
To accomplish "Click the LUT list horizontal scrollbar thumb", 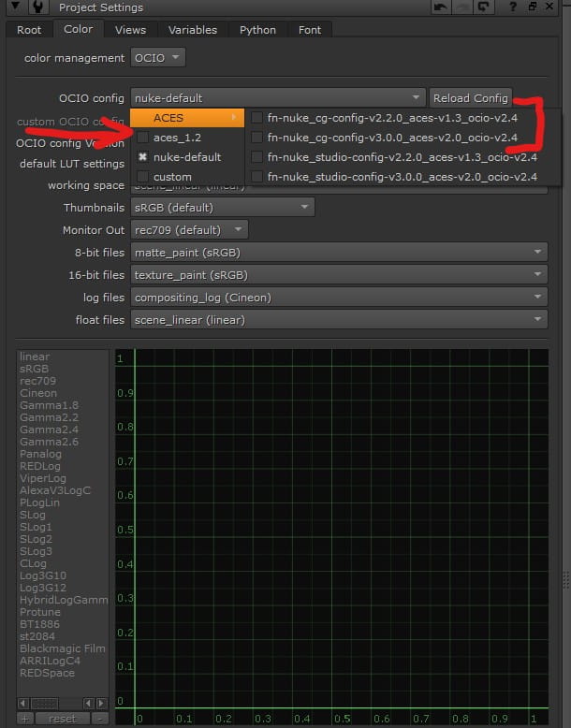I will [45, 703].
